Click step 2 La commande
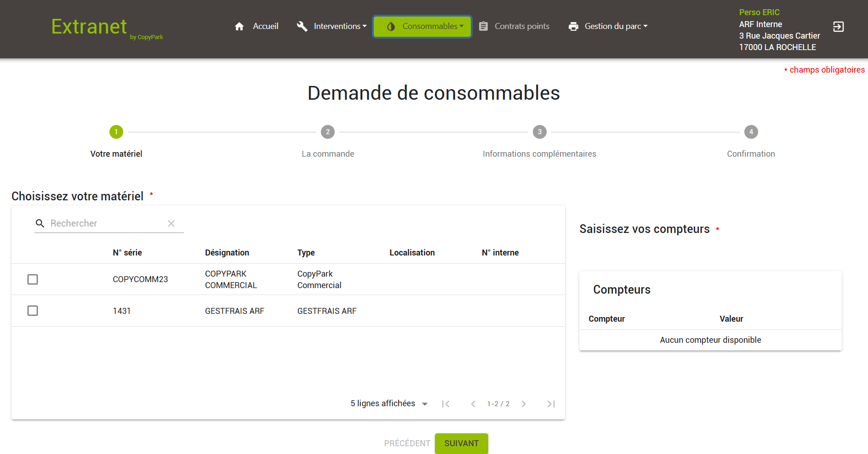Image resolution: width=868 pixels, height=454 pixels. (x=328, y=132)
